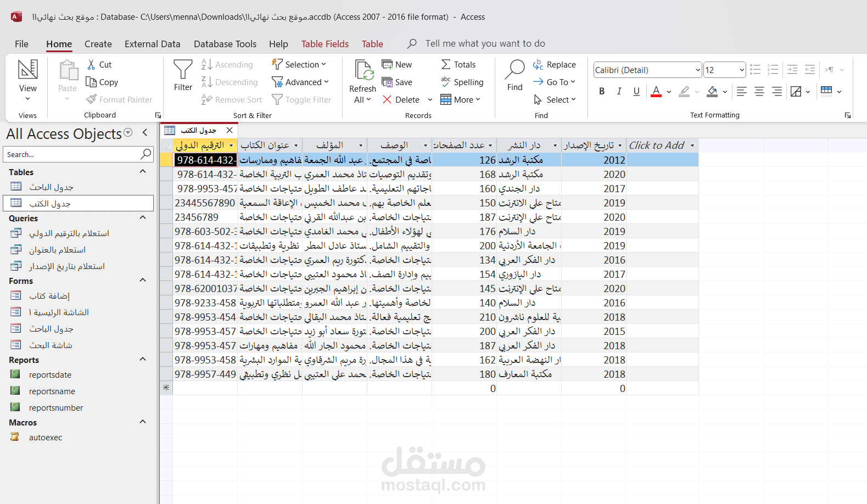Apply Underline formatting
Viewport: 867px width, 504px height.
636,92
